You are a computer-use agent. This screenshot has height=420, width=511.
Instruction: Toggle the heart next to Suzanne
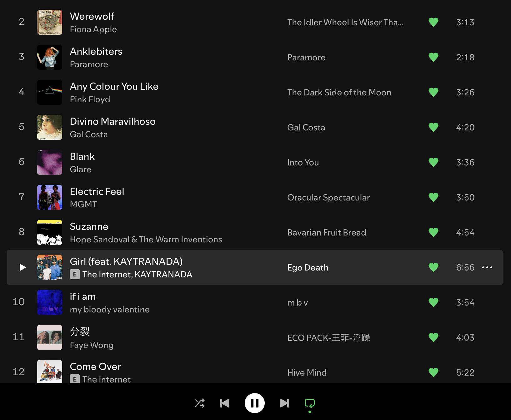pyautogui.click(x=433, y=232)
